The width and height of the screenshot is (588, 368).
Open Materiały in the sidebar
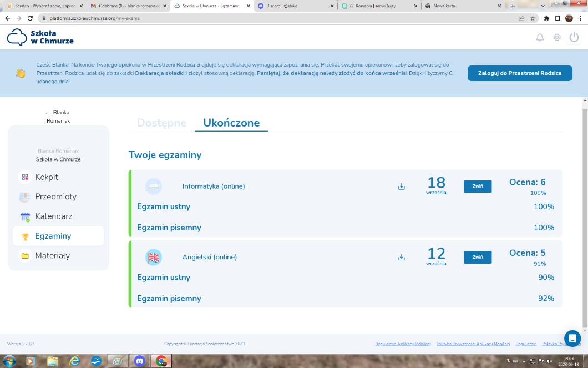(52, 256)
